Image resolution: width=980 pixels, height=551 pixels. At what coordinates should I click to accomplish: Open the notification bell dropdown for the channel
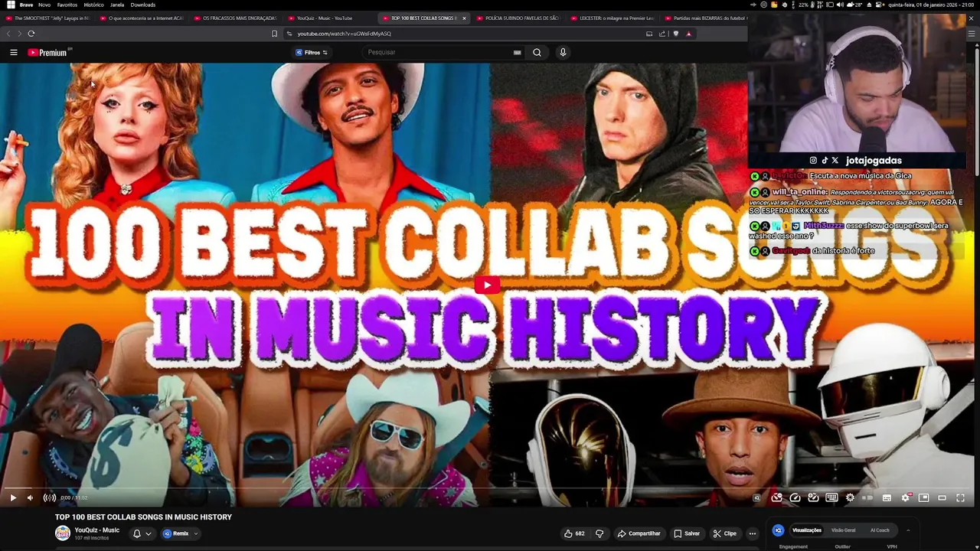142,533
